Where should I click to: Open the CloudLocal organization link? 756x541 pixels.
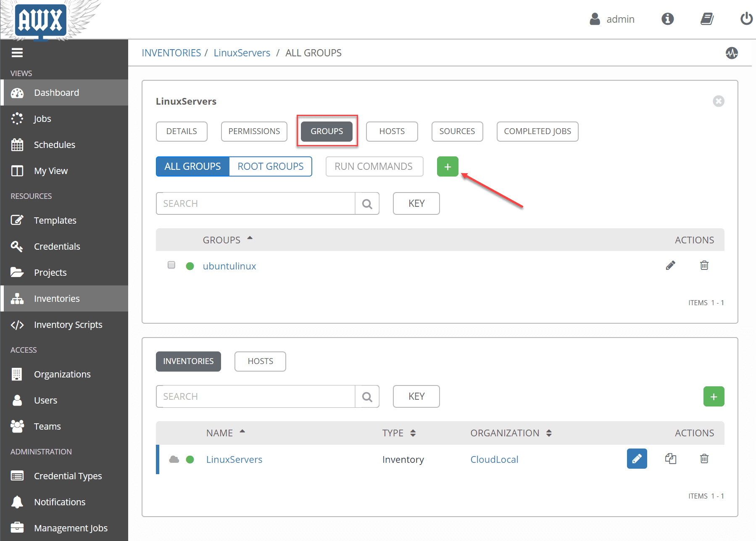[494, 459]
